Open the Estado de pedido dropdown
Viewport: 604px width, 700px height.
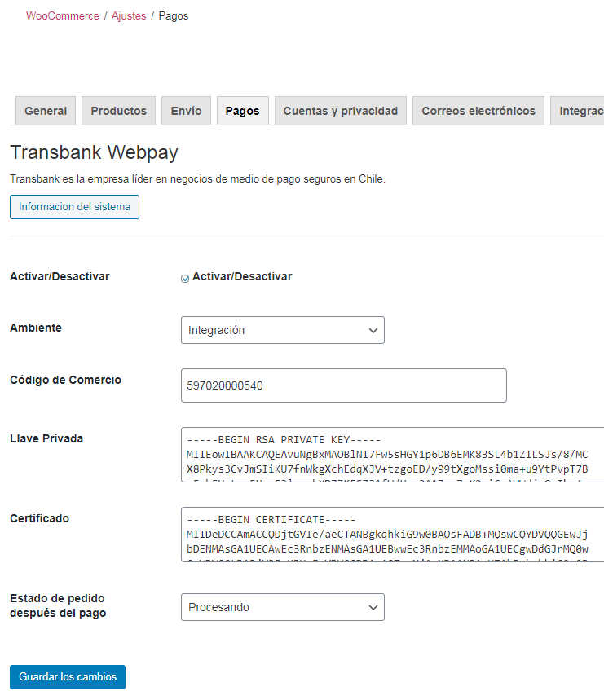coord(282,607)
